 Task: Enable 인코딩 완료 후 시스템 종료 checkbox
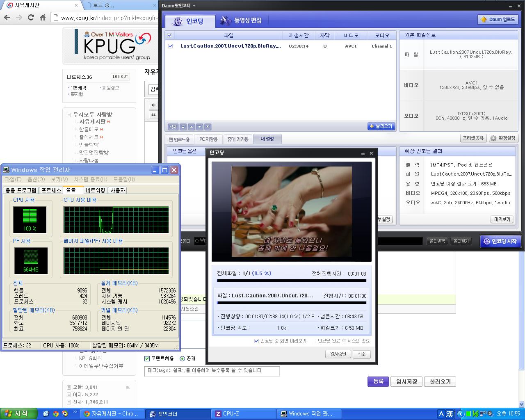pyautogui.click(x=314, y=341)
